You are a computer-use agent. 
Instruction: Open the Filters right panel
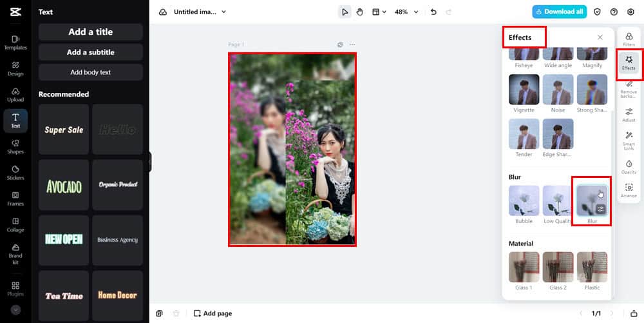[629, 39]
